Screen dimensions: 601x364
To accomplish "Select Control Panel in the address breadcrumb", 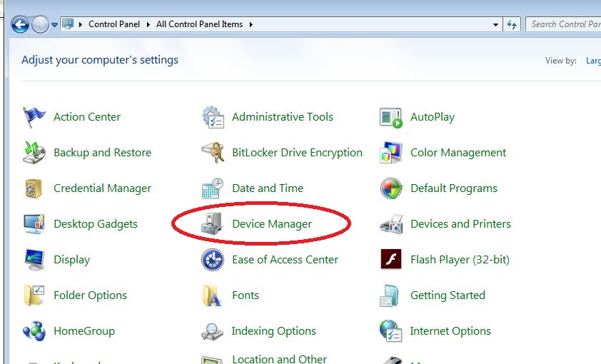I will [x=114, y=24].
